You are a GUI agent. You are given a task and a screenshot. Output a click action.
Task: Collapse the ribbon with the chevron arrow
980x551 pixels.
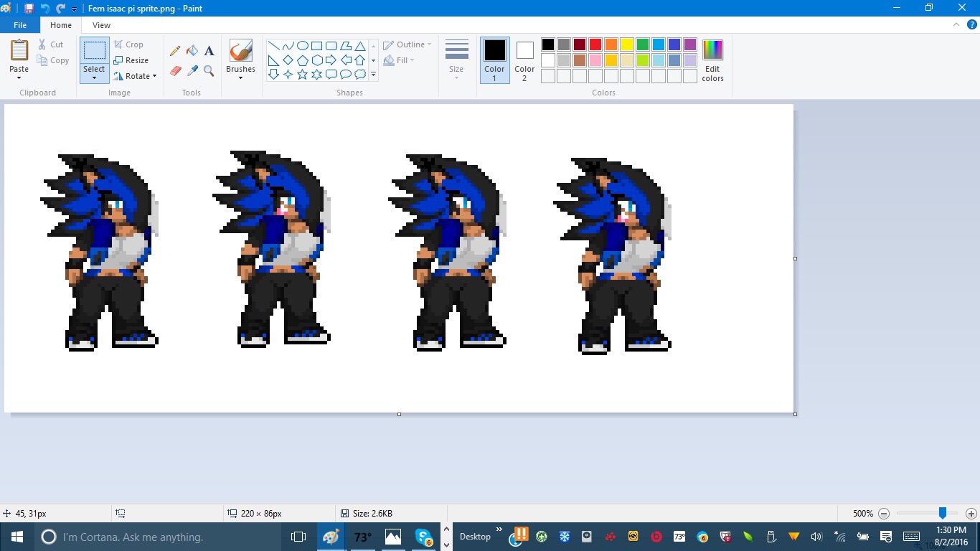tap(956, 24)
